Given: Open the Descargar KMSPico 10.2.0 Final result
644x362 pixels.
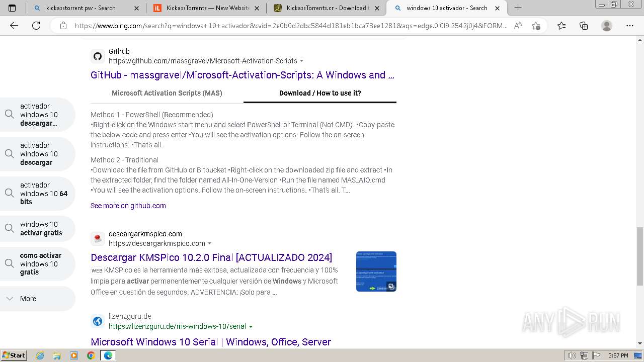Looking at the screenshot, I should pyautogui.click(x=211, y=257).
